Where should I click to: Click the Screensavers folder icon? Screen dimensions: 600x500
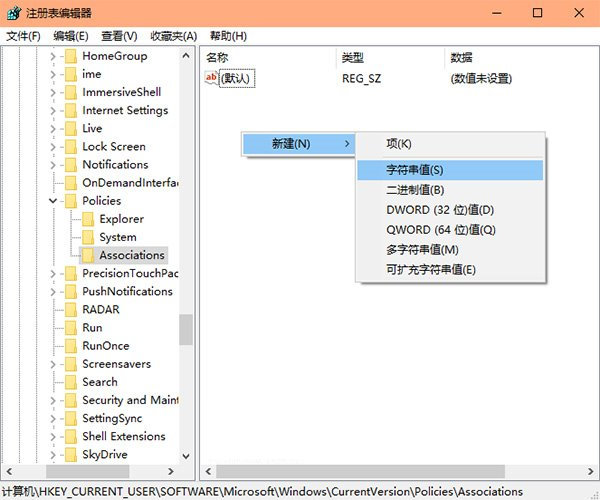(70, 364)
